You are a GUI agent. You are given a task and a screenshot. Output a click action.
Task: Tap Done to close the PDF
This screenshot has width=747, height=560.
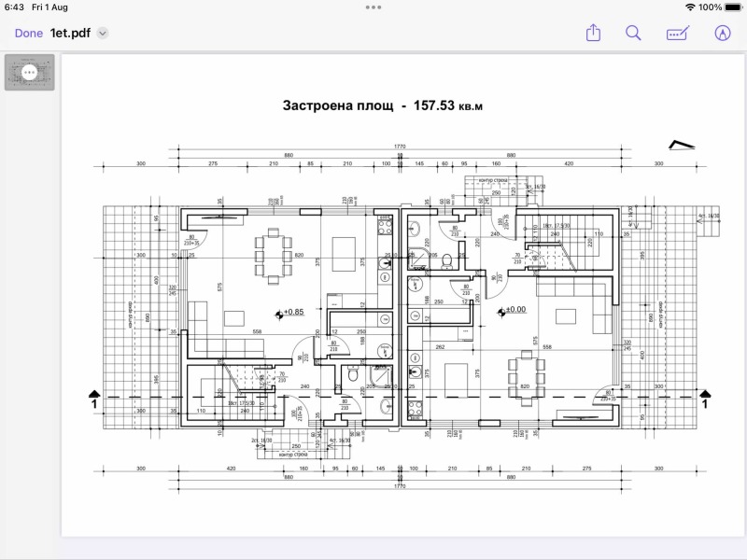coord(28,33)
